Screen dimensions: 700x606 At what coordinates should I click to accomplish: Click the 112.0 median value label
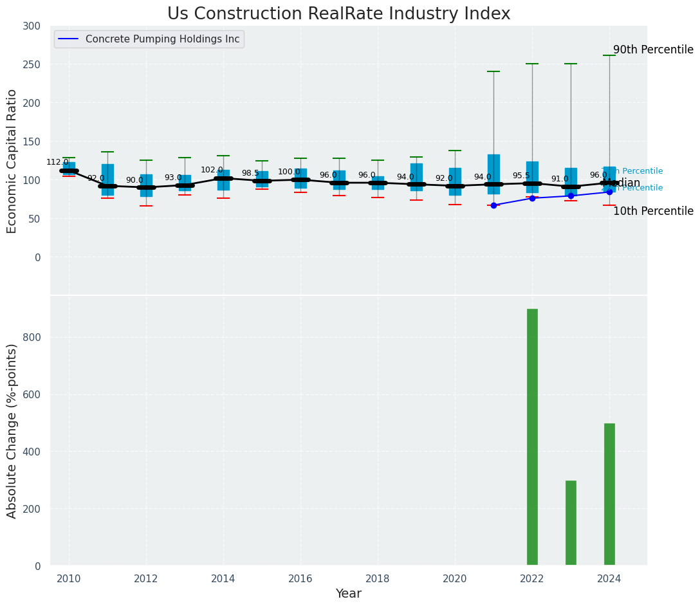pyautogui.click(x=57, y=162)
